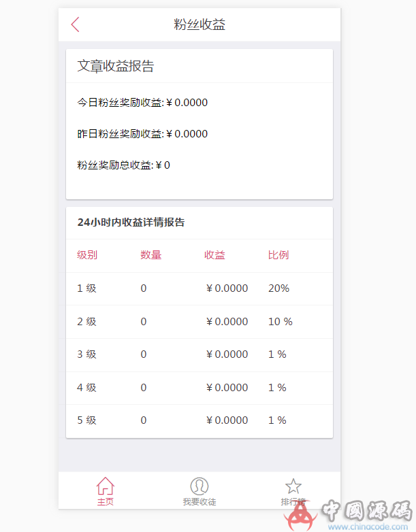Click the 文章收益报告 heading
Screen dimensions: 416x532
[x=116, y=66]
